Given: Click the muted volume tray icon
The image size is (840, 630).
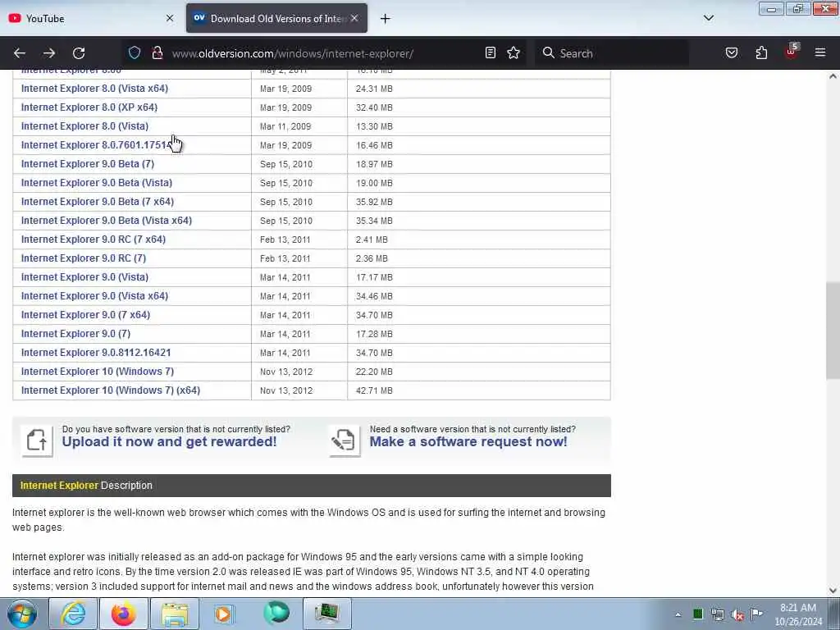Looking at the screenshot, I should click(x=737, y=614).
